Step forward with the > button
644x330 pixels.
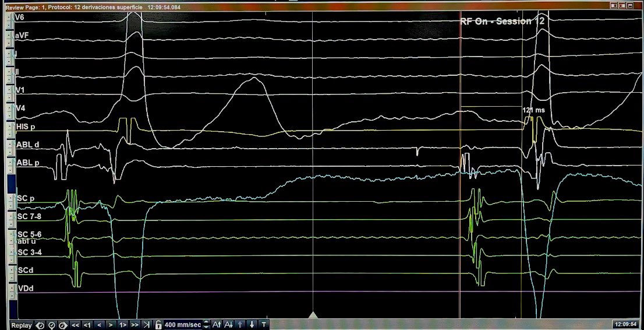pos(111,325)
